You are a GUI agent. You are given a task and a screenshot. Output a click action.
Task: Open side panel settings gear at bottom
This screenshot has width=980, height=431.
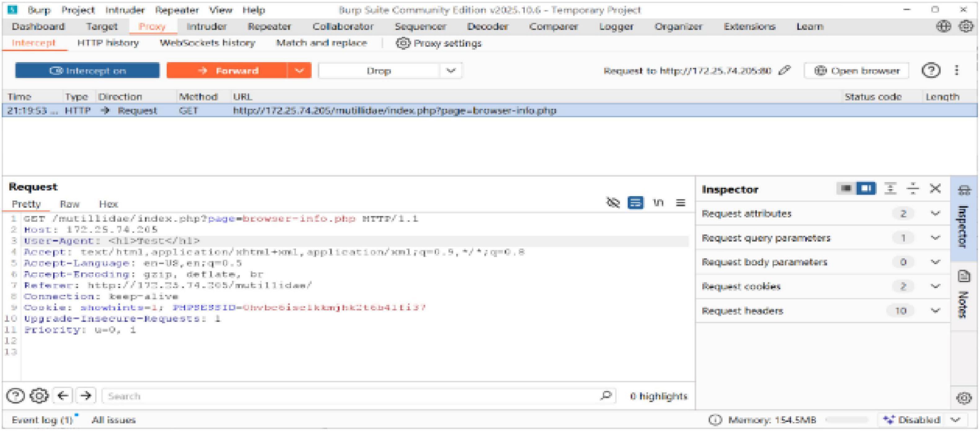pos(963,398)
